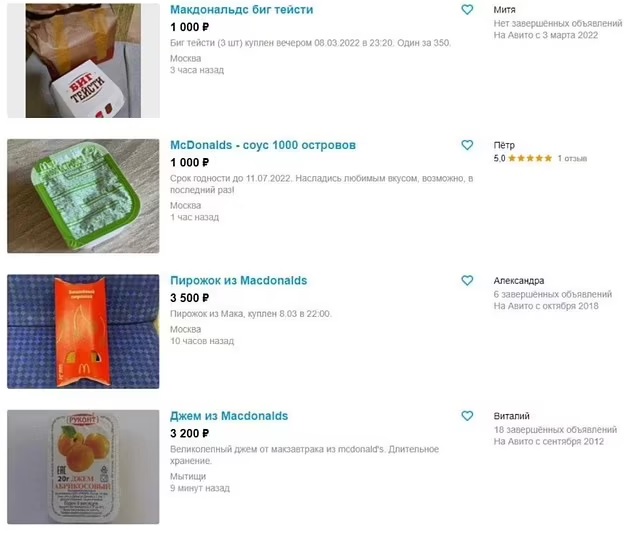View the green sauce container photo
The image size is (634, 537).
[x=83, y=196]
